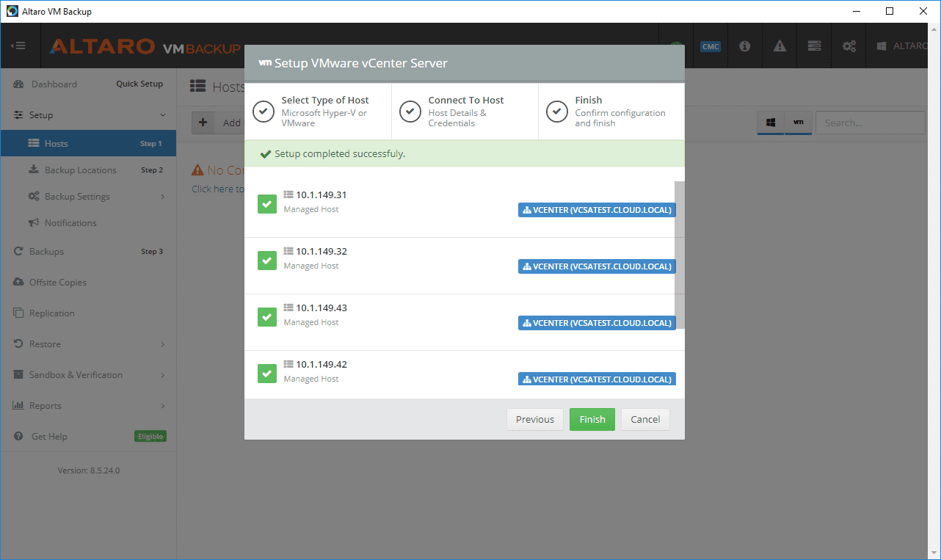Deselect the host 10.1.149.43

[267, 317]
